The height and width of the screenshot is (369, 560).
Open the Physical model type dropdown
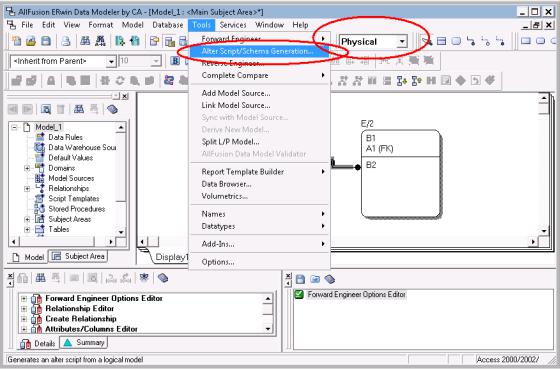coord(402,41)
